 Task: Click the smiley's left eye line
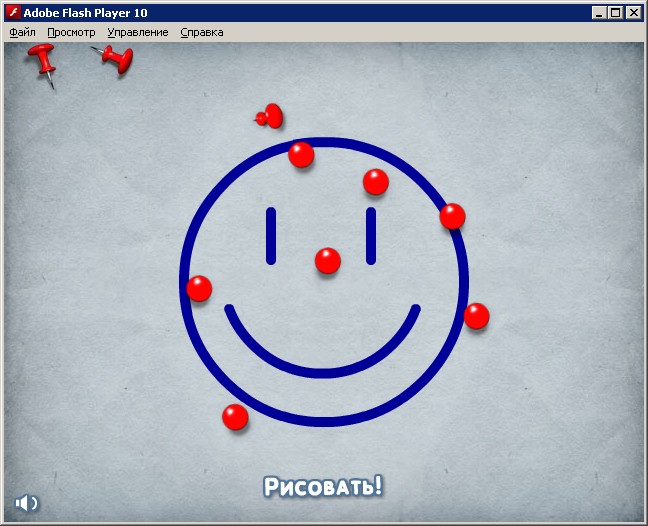(271, 236)
